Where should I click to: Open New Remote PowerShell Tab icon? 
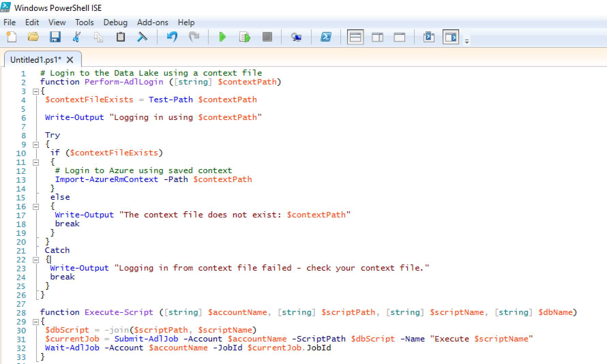[x=296, y=37]
